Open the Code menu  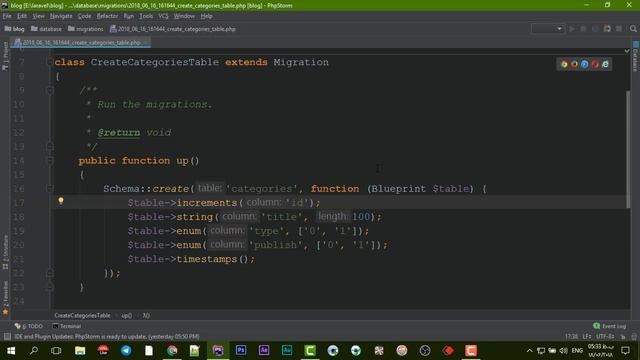[x=84, y=16]
